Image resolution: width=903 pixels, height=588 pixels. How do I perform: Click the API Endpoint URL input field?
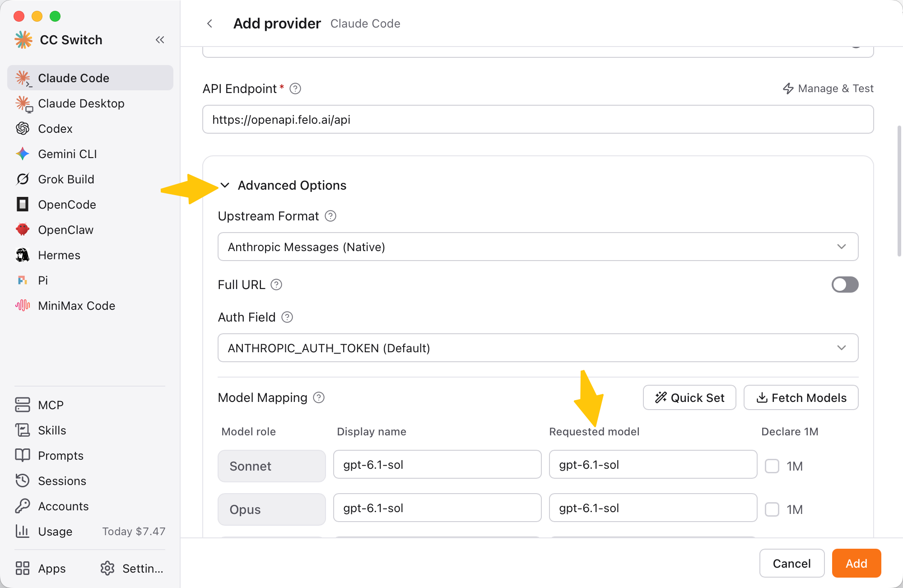(x=538, y=119)
